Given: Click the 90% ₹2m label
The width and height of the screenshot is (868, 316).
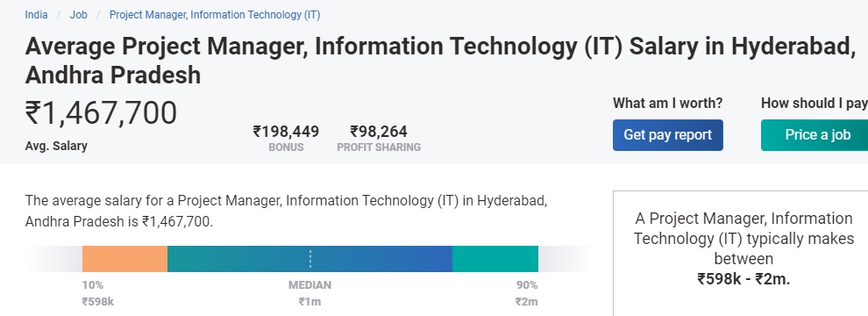Looking at the screenshot, I should 526,293.
